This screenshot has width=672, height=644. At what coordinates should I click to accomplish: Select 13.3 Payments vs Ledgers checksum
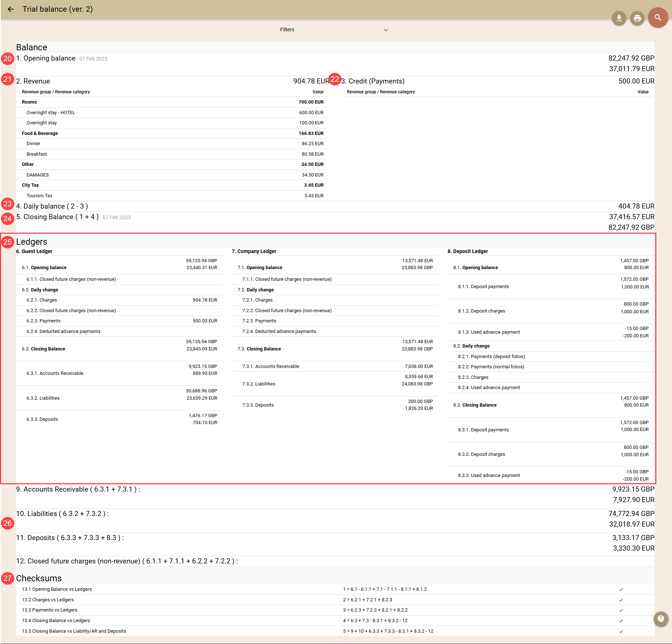tap(335, 610)
